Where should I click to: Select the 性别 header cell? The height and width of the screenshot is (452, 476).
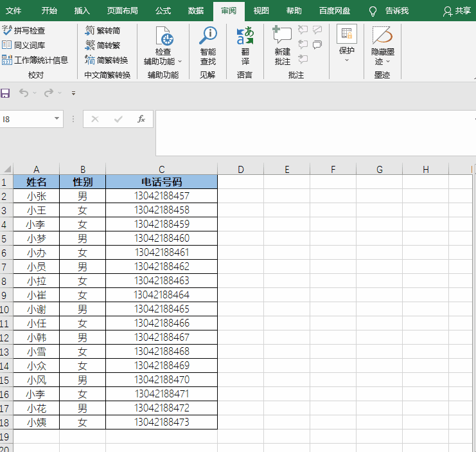click(83, 182)
